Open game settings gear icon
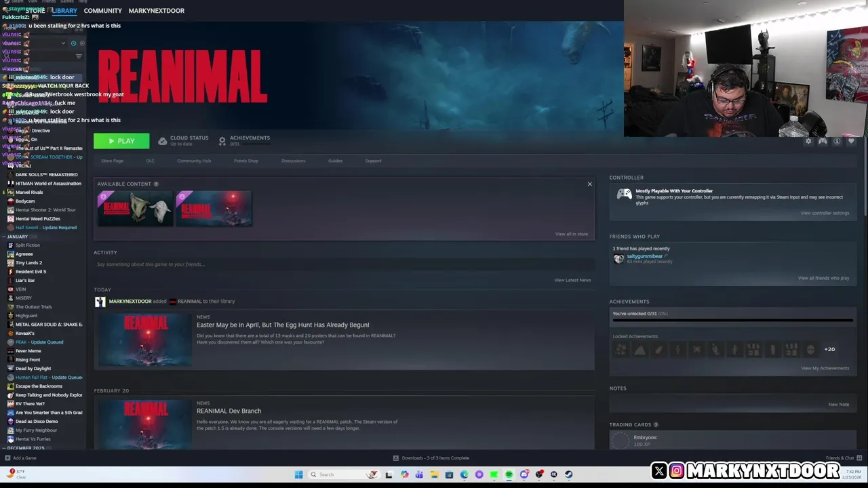868x488 pixels. (808, 141)
